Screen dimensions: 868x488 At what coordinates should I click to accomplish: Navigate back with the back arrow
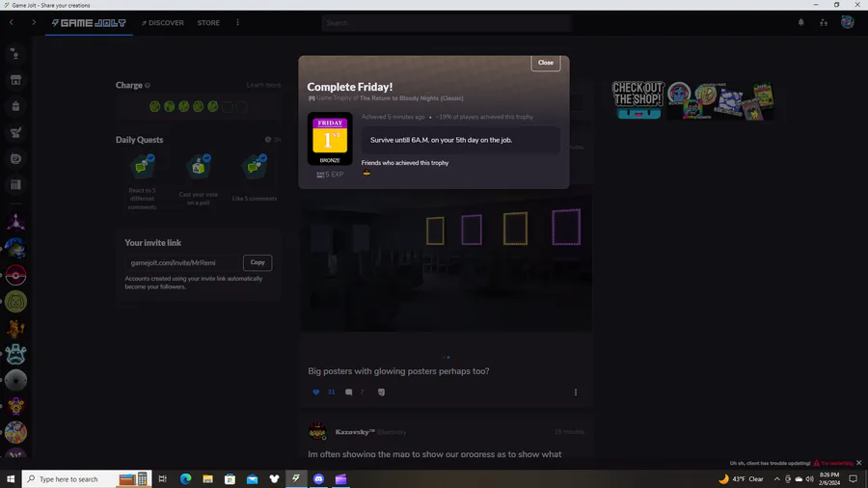click(11, 23)
